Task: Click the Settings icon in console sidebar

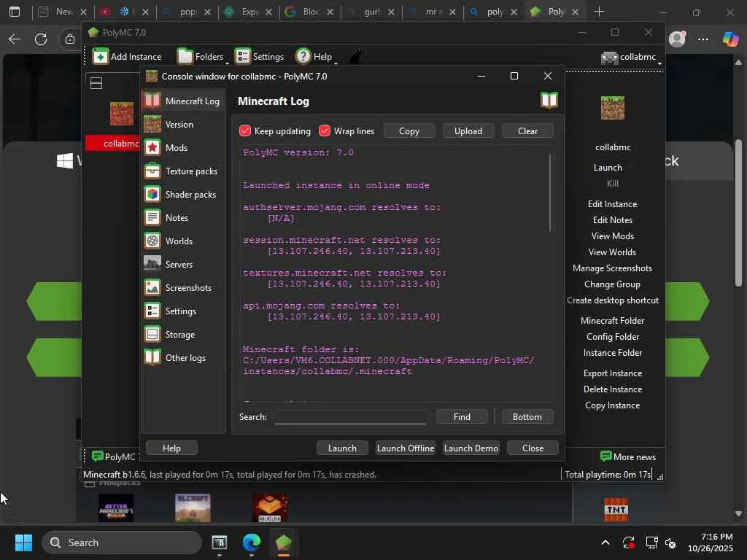Action: tap(152, 311)
